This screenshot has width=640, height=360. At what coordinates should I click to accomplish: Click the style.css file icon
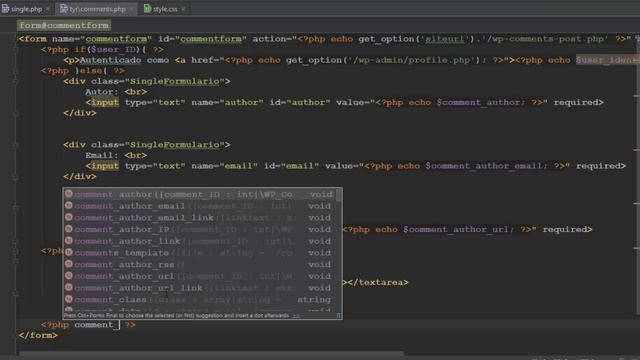coord(147,9)
